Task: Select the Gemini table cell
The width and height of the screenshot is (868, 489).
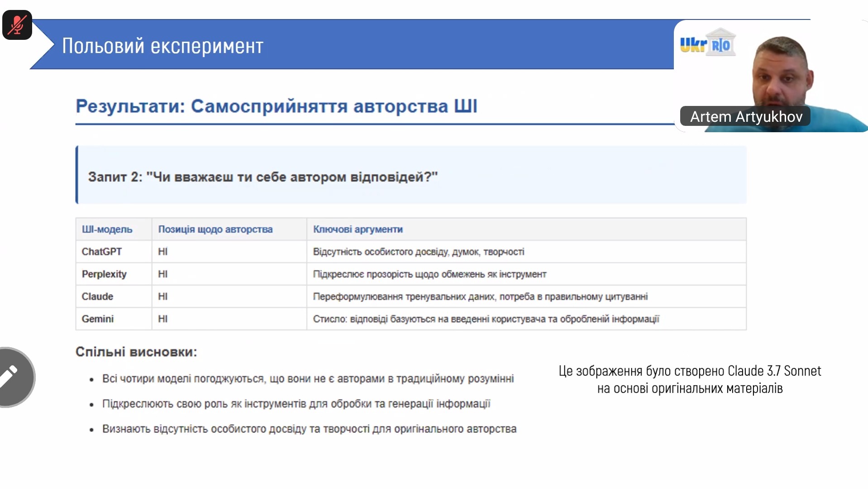Action: coord(97,319)
